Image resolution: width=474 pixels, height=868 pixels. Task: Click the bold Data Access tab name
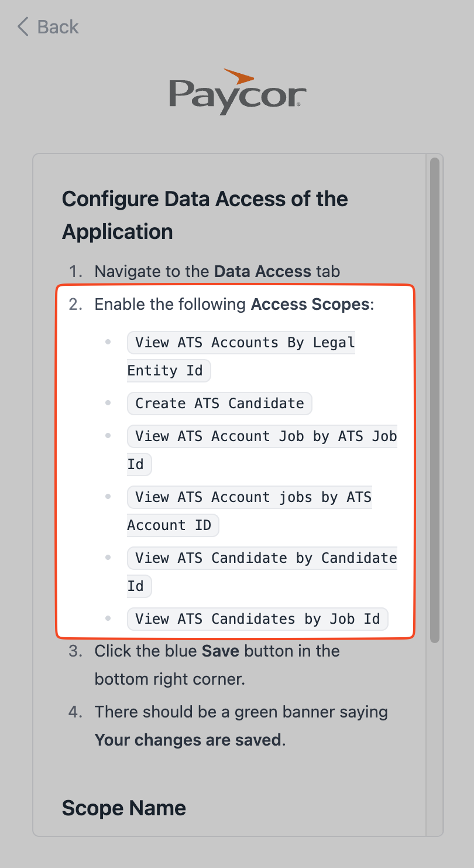(x=262, y=272)
